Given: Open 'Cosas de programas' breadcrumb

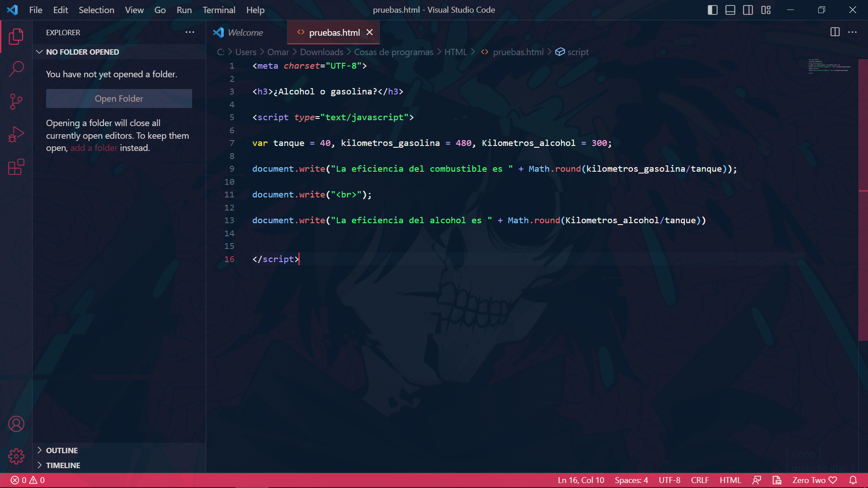Looking at the screenshot, I should point(393,52).
